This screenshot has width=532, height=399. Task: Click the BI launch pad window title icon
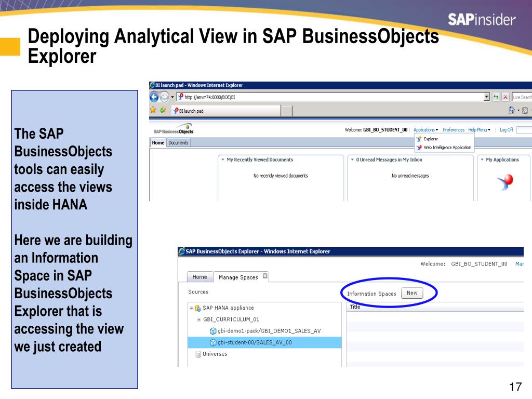tap(152, 85)
